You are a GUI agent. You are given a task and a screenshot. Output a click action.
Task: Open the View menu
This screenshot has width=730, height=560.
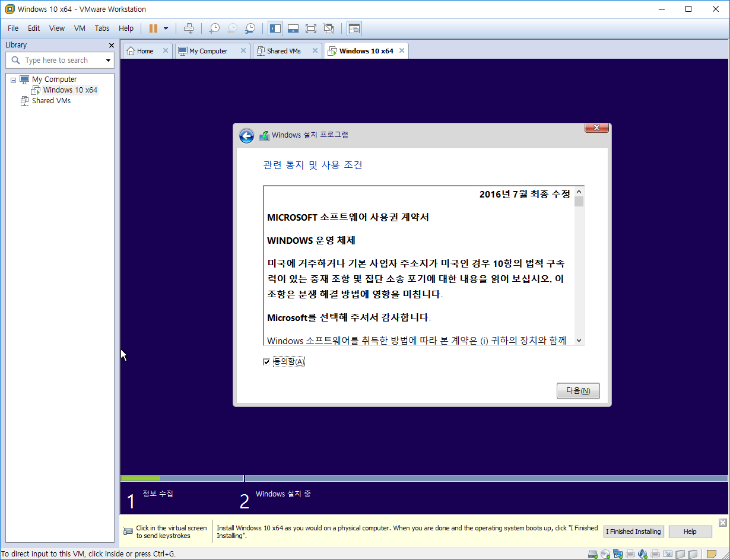(x=57, y=28)
